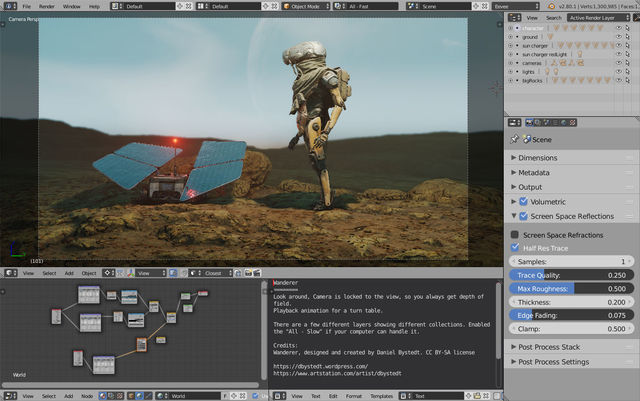Click the node editor type icon
Viewport: 640px width, 401px height.
tap(12, 396)
